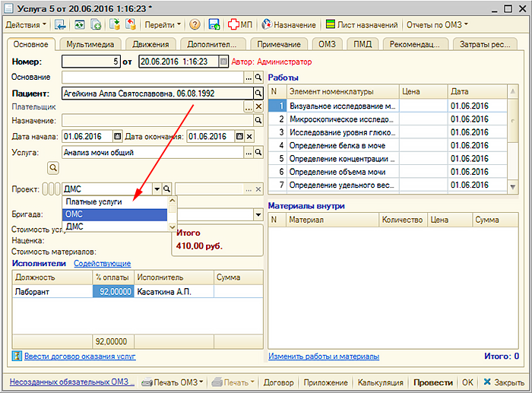Click magnifier icon in Пациент field
The image size is (532, 393).
click(258, 93)
